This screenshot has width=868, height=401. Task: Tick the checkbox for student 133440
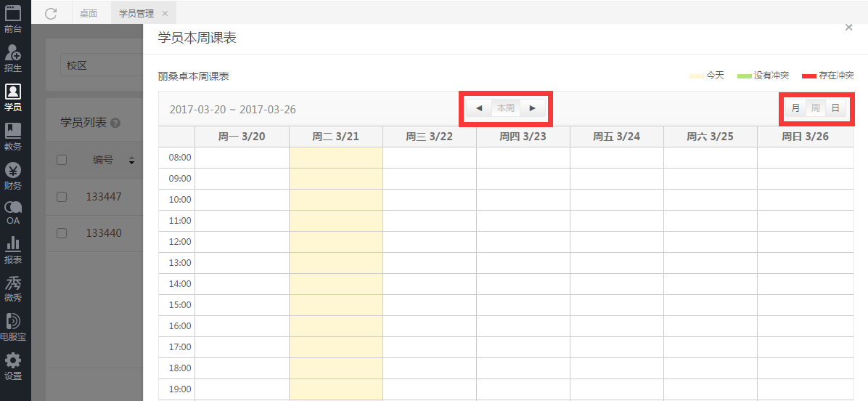click(x=62, y=233)
